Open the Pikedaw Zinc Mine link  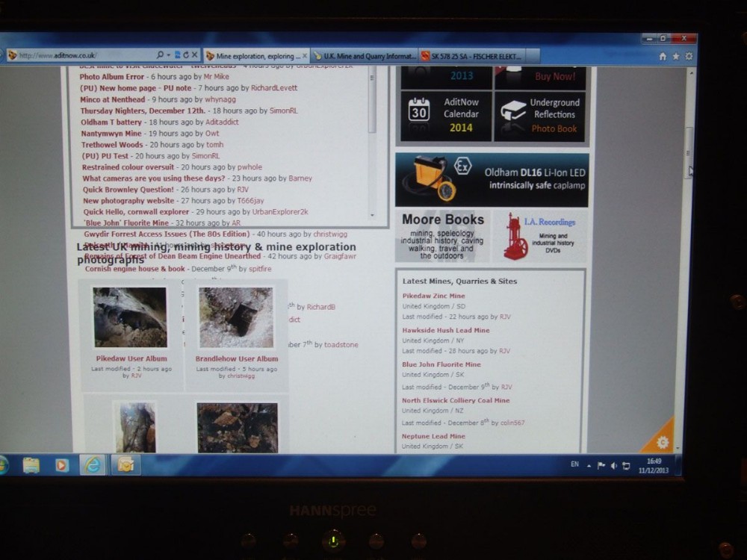click(433, 296)
